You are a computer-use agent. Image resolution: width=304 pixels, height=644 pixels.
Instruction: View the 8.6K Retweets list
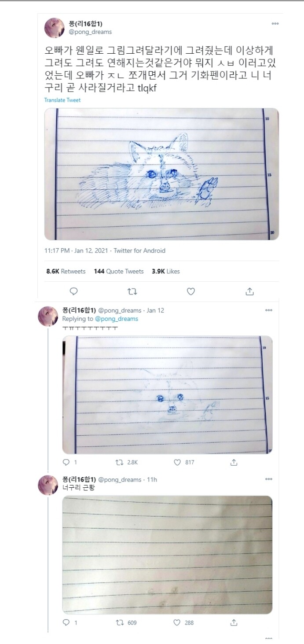tap(66, 271)
